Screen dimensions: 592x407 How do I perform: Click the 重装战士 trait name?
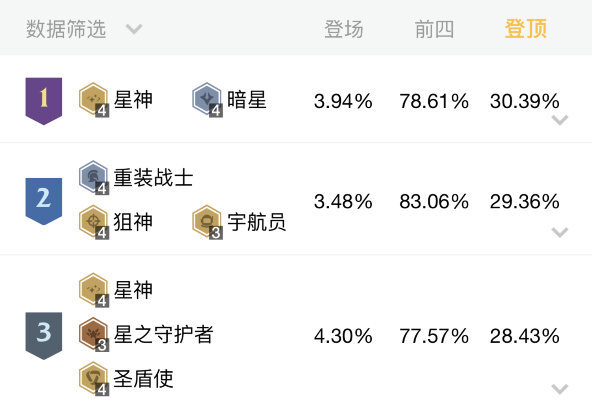coord(153,177)
